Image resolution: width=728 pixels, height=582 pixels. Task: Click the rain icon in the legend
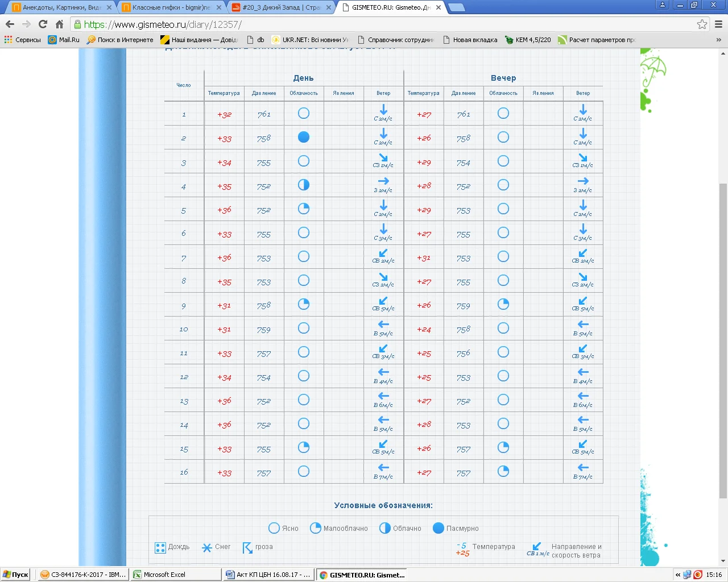pos(160,547)
